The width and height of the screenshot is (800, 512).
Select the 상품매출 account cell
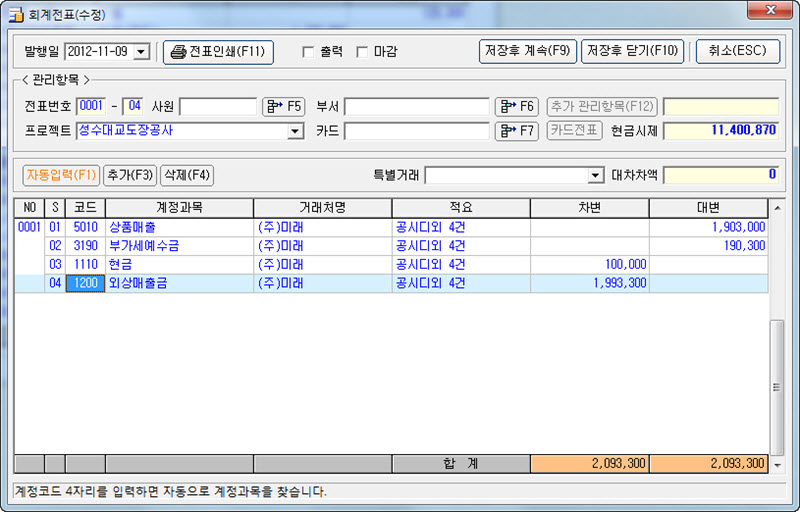pyautogui.click(x=179, y=227)
